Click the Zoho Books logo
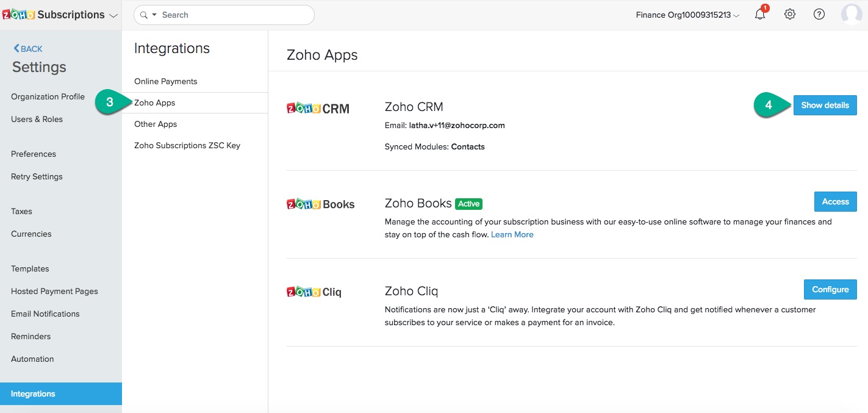This screenshot has height=413, width=868. [x=320, y=204]
